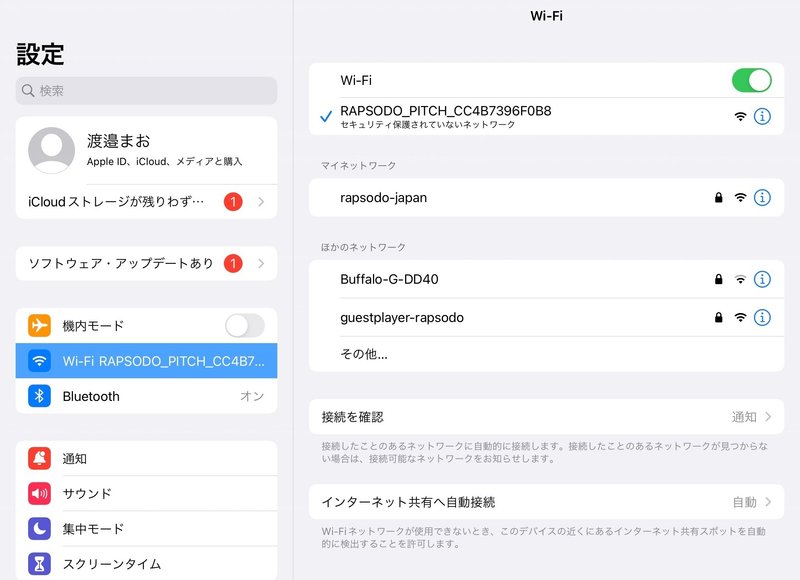Click the オン status beside Bluetooth
800x580 pixels.
click(252, 396)
